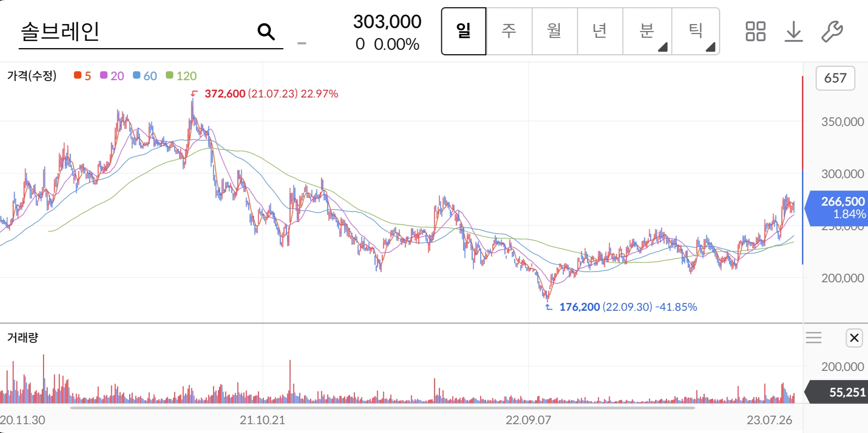This screenshot has width=868, height=433.
Task: Click the blue low-price marker arrow
Action: click(549, 307)
